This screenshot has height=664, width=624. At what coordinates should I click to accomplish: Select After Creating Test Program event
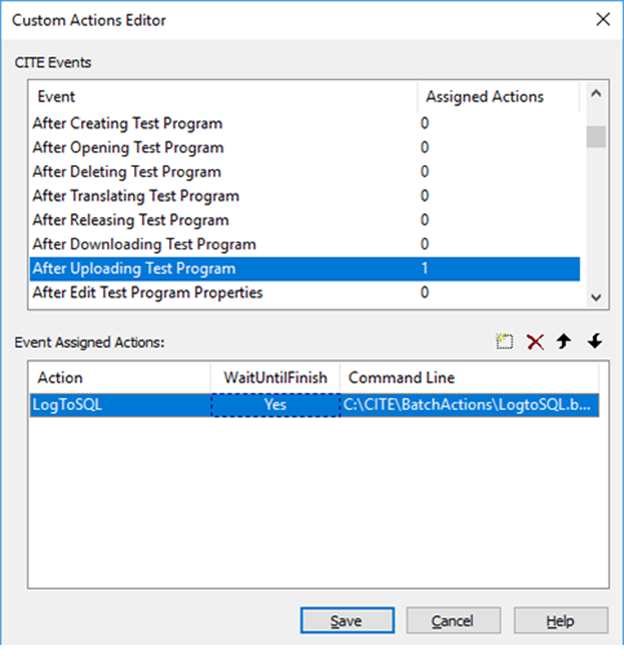pyautogui.click(x=304, y=123)
